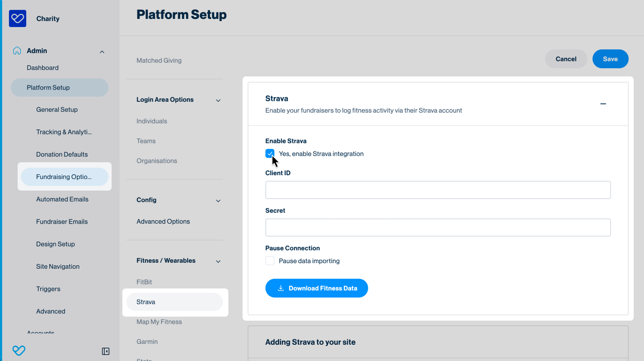Click the Cancel button
This screenshot has height=361, width=644.
[x=566, y=59]
